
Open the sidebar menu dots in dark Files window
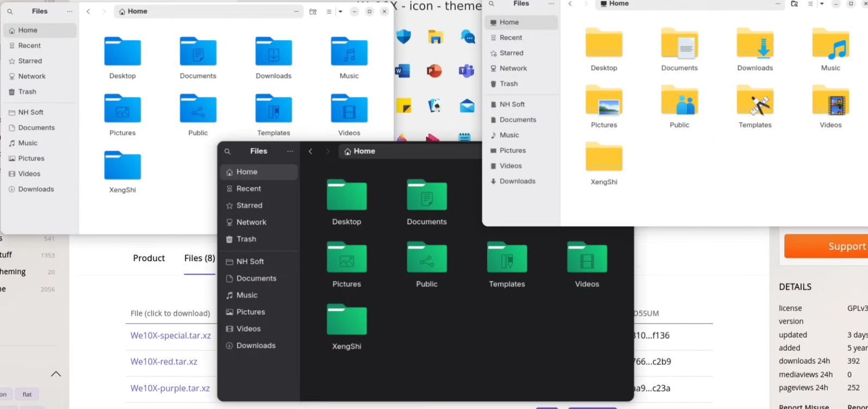pos(290,152)
